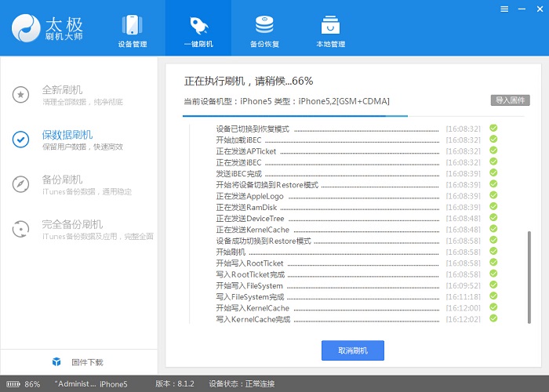The image size is (549, 392).
Task: Select the 一键刷机 tab
Action: click(x=198, y=31)
